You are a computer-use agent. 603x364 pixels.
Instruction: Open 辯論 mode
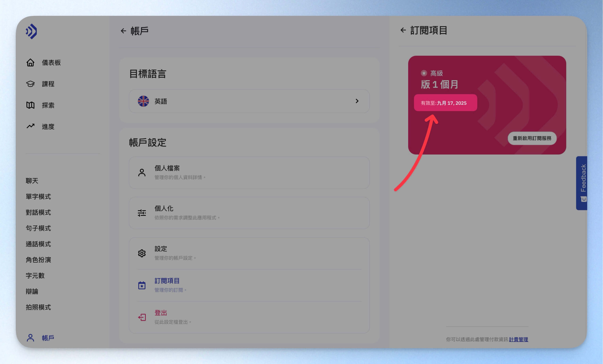tap(32, 291)
